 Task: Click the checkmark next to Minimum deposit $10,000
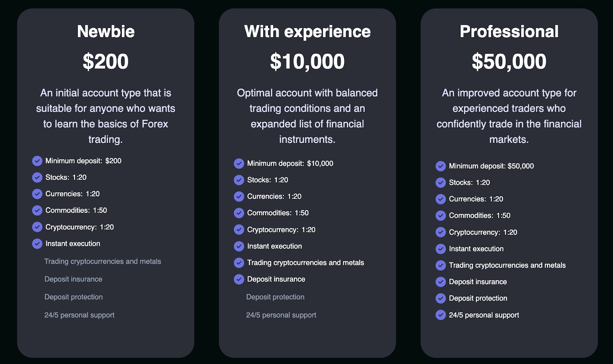click(x=239, y=164)
